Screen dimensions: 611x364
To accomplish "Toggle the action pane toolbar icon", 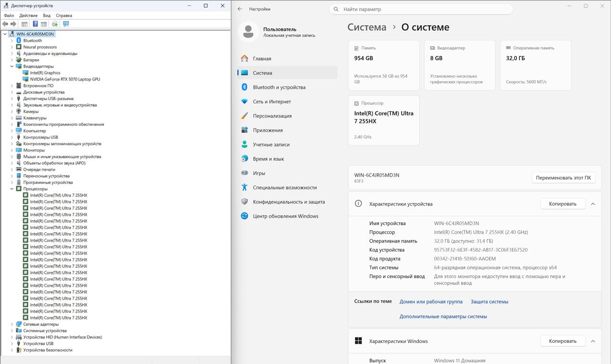I will click(43, 24).
